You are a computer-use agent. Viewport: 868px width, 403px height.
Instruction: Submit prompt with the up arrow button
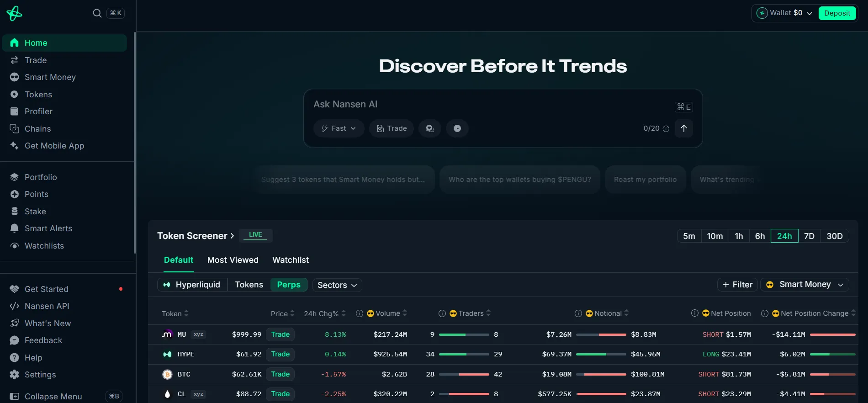click(684, 128)
